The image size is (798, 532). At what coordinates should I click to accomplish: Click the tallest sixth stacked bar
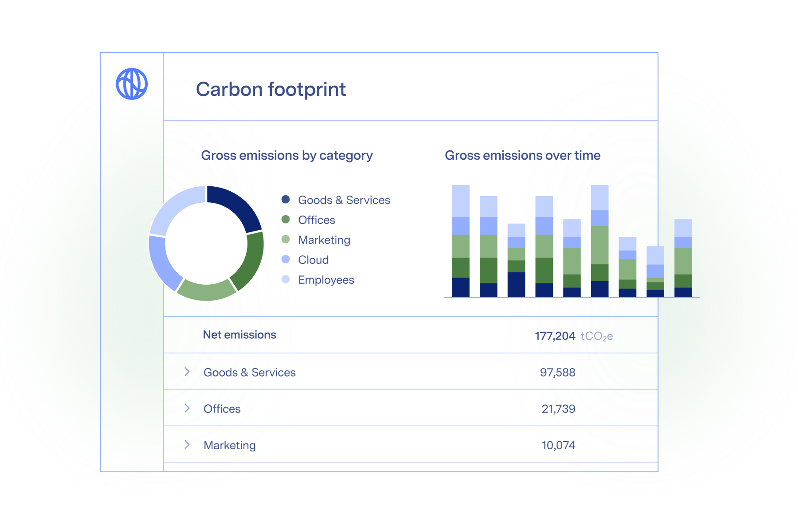click(600, 241)
